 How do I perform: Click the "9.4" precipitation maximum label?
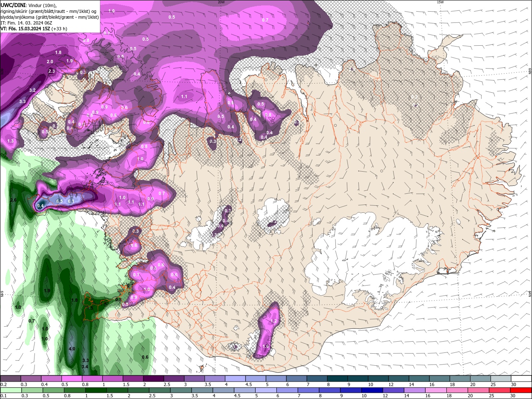point(40,206)
